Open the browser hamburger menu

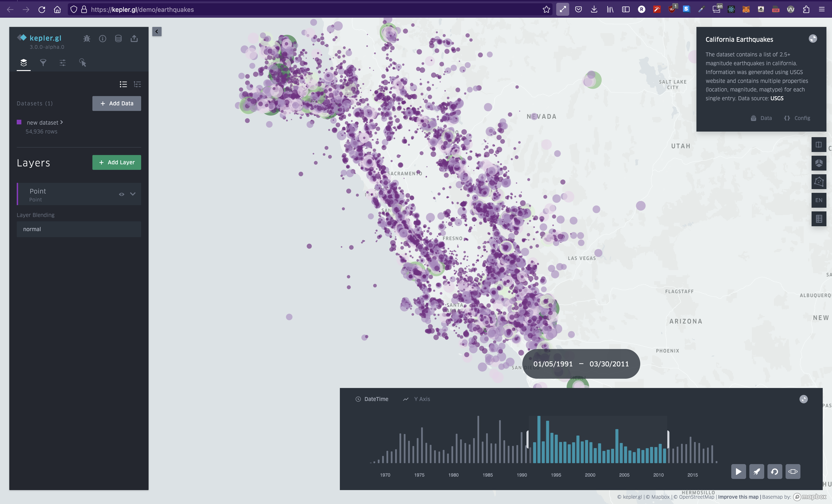pos(822,10)
